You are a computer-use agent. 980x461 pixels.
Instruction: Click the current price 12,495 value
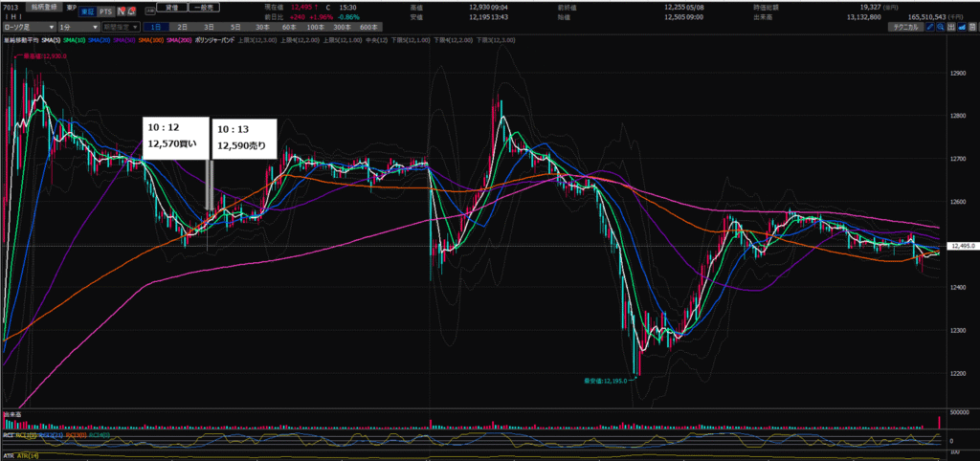coord(302,7)
